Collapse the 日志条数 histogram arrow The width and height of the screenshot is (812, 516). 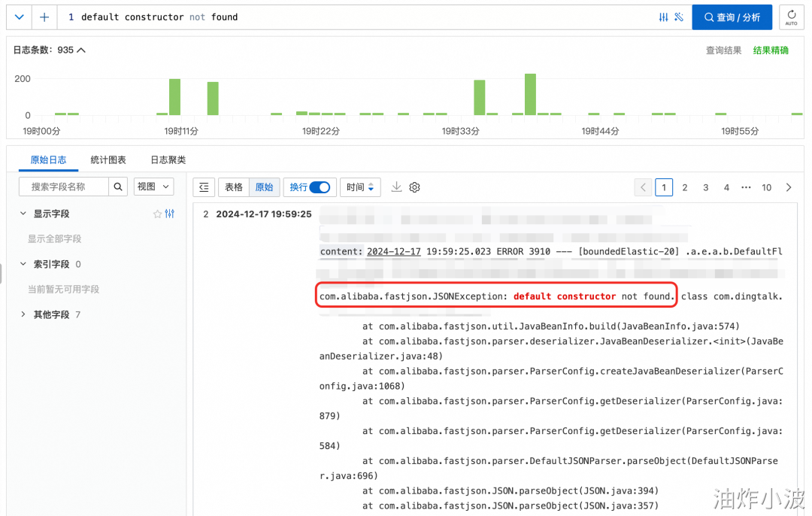[81, 50]
